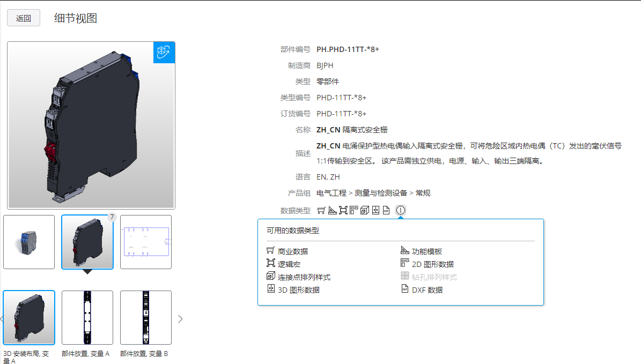
Task: Click the DXF file icon in the 数据类型 row
Action: pos(386,210)
